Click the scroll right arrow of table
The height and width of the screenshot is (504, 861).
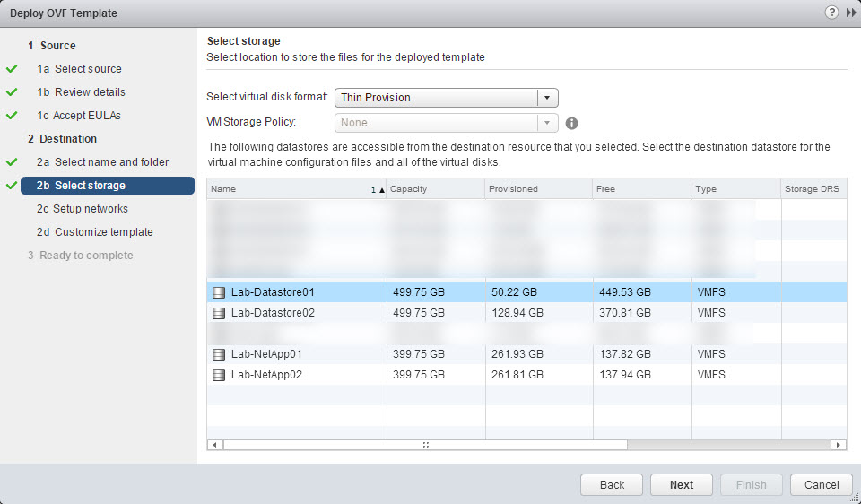pyautogui.click(x=839, y=445)
